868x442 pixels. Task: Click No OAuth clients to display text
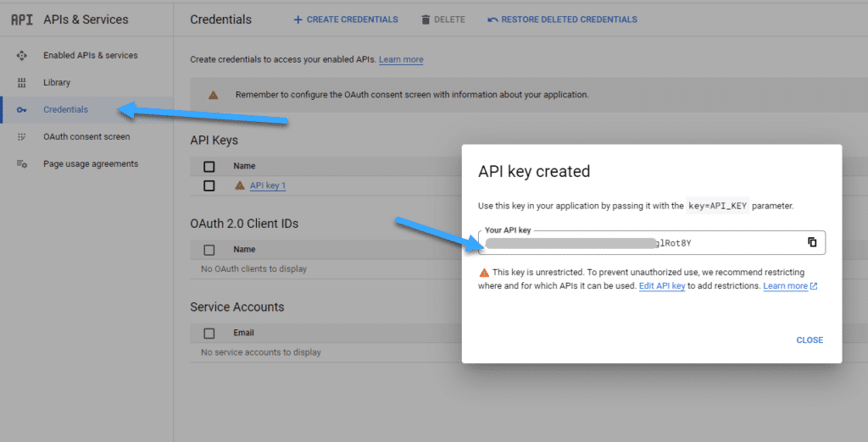[x=253, y=269]
